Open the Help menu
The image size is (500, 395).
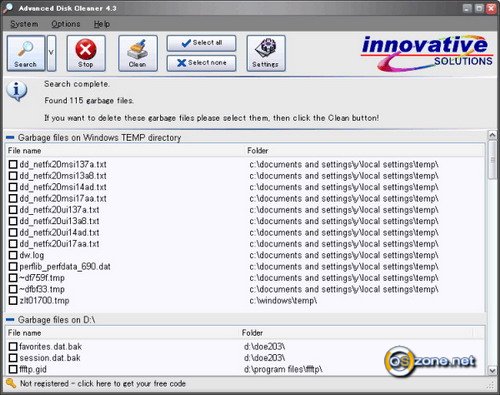pyautogui.click(x=102, y=24)
